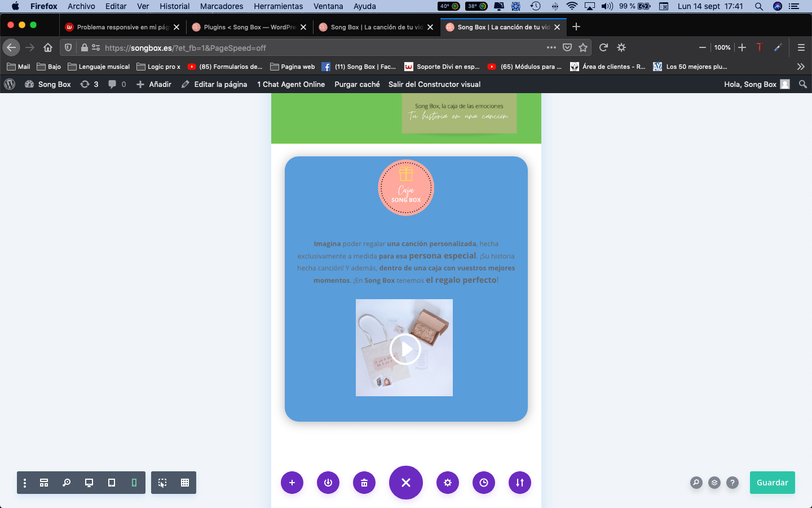Viewport: 812px width, 508px height.
Task: Open the Historial menu
Action: tap(174, 6)
